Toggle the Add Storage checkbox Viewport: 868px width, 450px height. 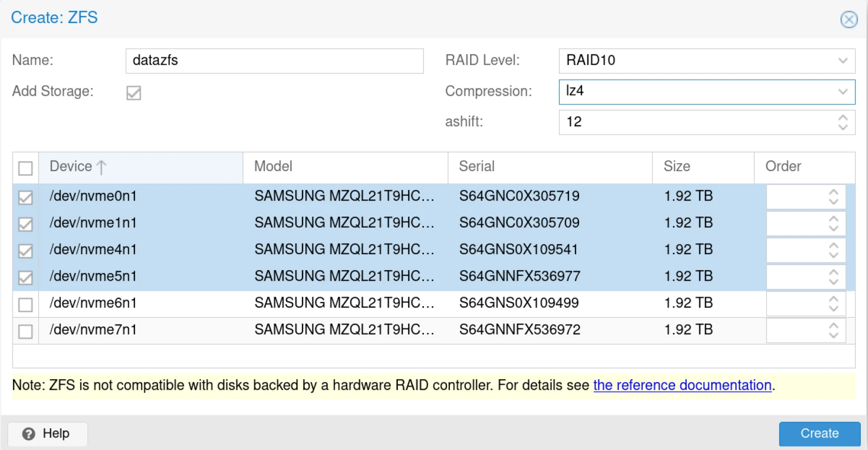click(x=134, y=93)
